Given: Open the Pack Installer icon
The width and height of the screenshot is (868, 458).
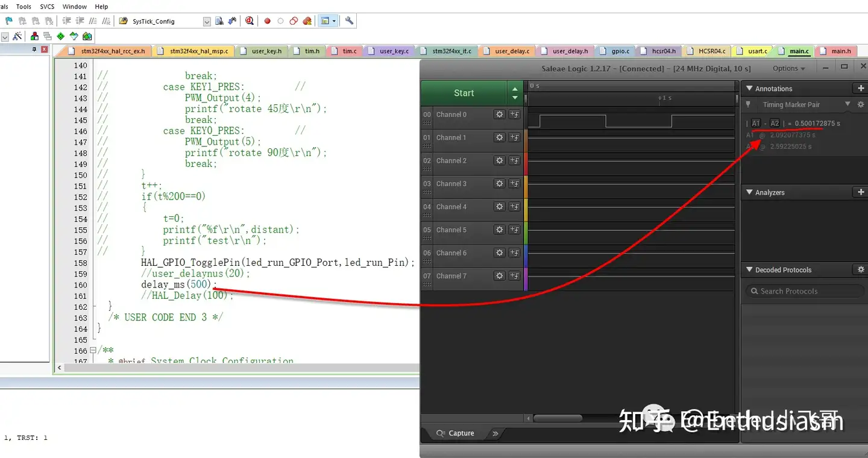Looking at the screenshot, I should click(87, 37).
